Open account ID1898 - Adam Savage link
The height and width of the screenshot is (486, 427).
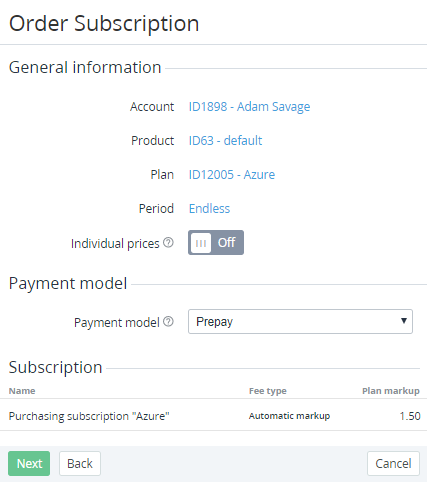(249, 107)
